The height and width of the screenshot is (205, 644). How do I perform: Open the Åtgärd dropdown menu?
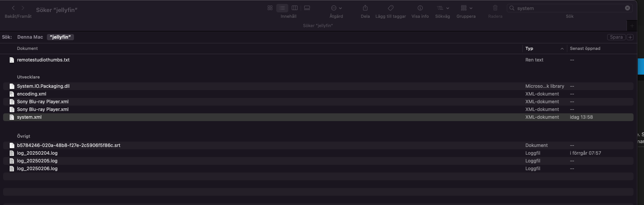tap(336, 8)
